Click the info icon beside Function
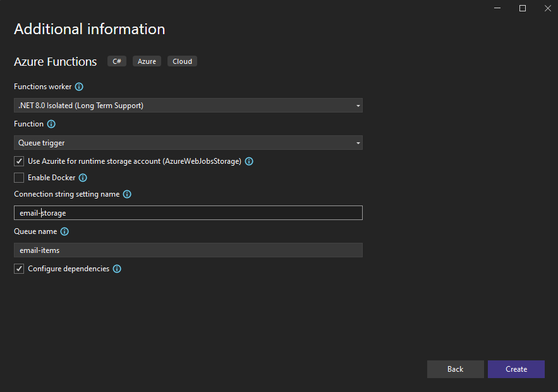 (x=52, y=124)
